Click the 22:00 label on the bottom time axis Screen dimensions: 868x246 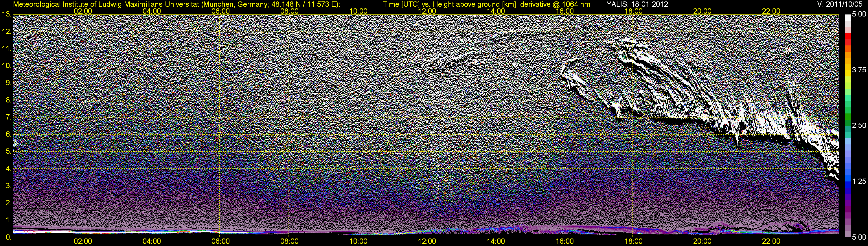point(771,242)
